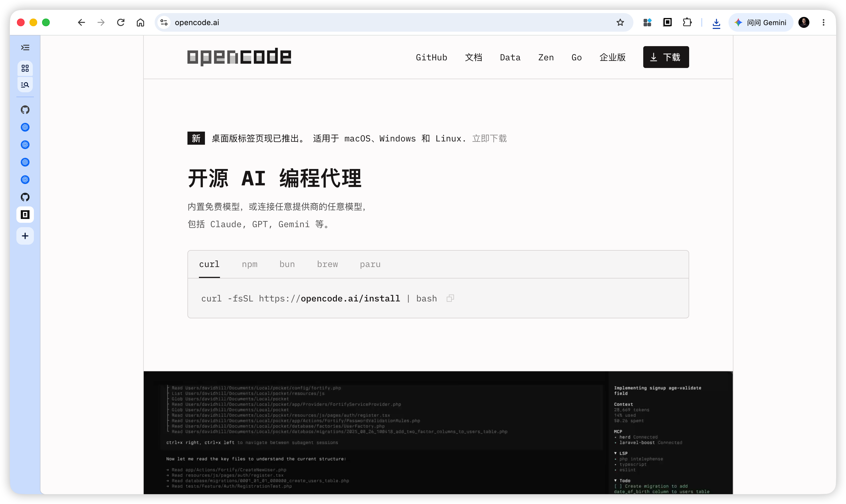The width and height of the screenshot is (846, 504).
Task: Open the colorful squares extension icon
Action: pos(648,22)
